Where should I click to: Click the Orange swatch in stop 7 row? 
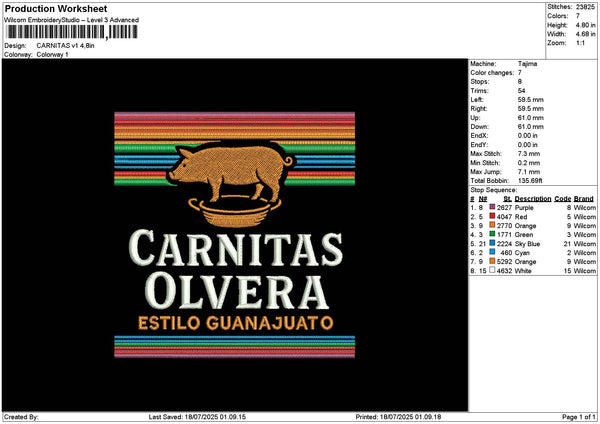[492, 261]
